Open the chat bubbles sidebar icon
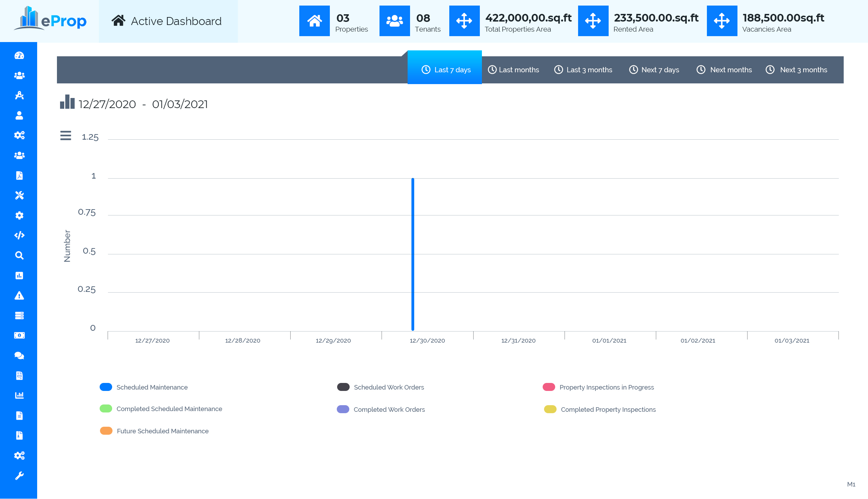The height and width of the screenshot is (499, 868). point(19,355)
